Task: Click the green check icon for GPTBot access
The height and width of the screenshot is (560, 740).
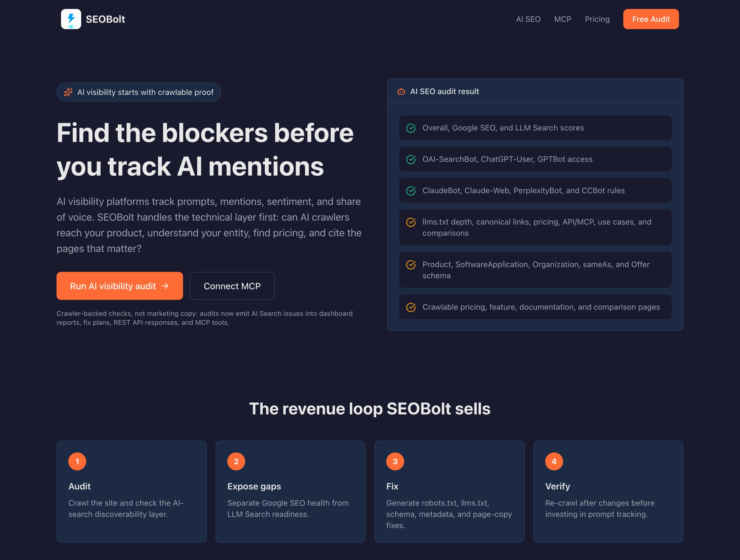Action: pos(411,159)
